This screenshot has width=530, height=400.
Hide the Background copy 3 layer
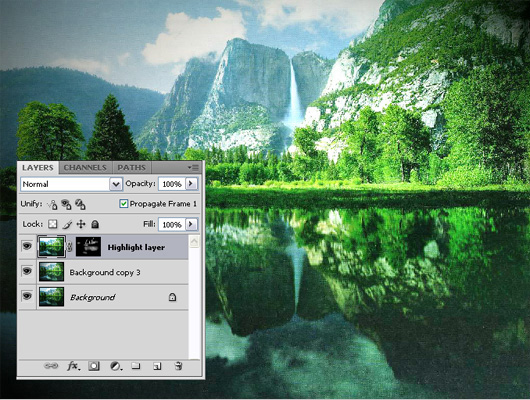click(27, 271)
